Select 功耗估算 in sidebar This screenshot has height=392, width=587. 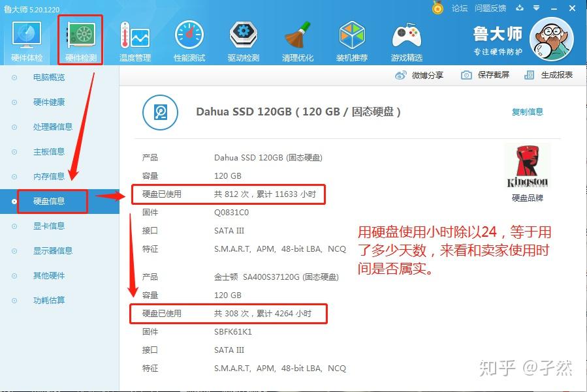(x=49, y=300)
